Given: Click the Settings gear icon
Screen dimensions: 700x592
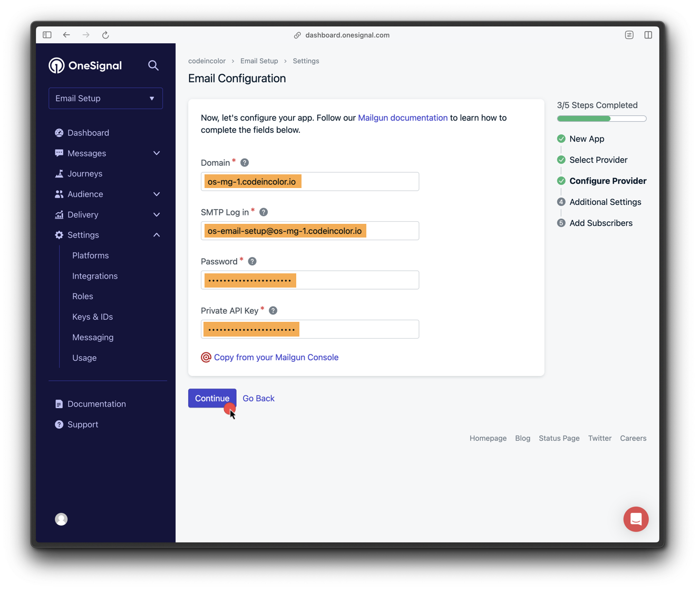Looking at the screenshot, I should tap(59, 235).
